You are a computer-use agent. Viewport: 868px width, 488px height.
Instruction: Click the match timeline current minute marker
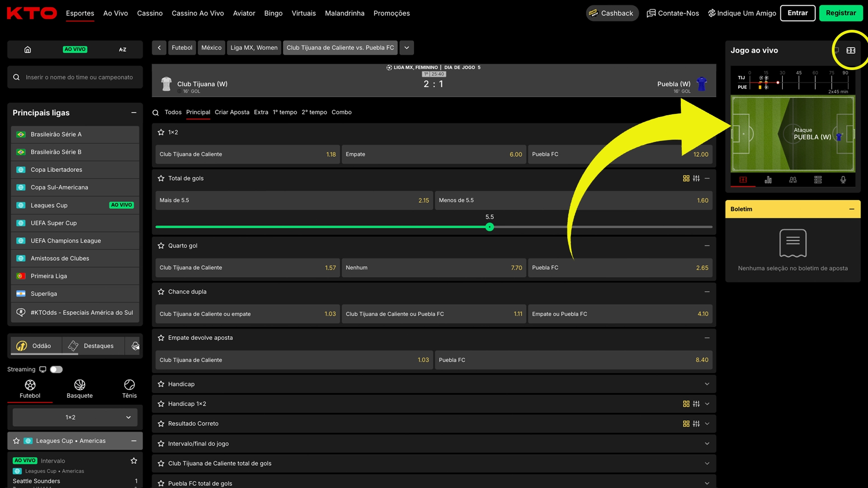coord(778,83)
